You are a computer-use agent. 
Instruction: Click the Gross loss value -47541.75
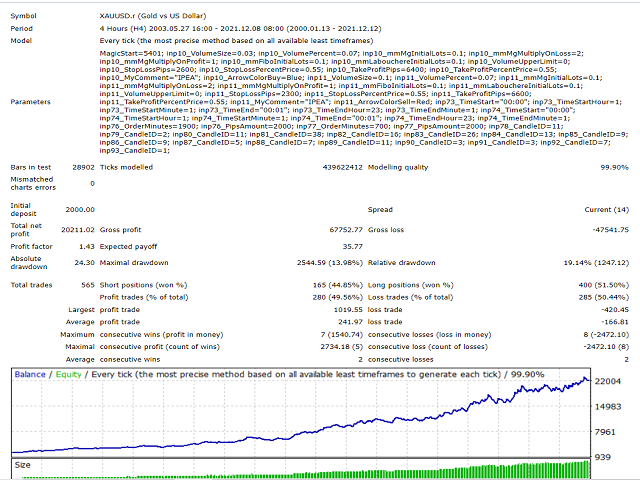[x=605, y=229]
